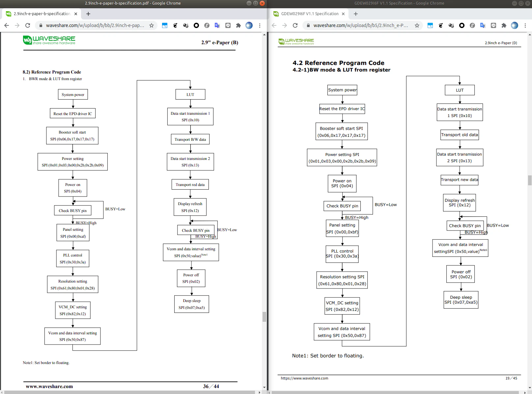Screen dimensions: 532x394
Task: Open three-dot Chrome menu in right window
Action: pos(525,25)
